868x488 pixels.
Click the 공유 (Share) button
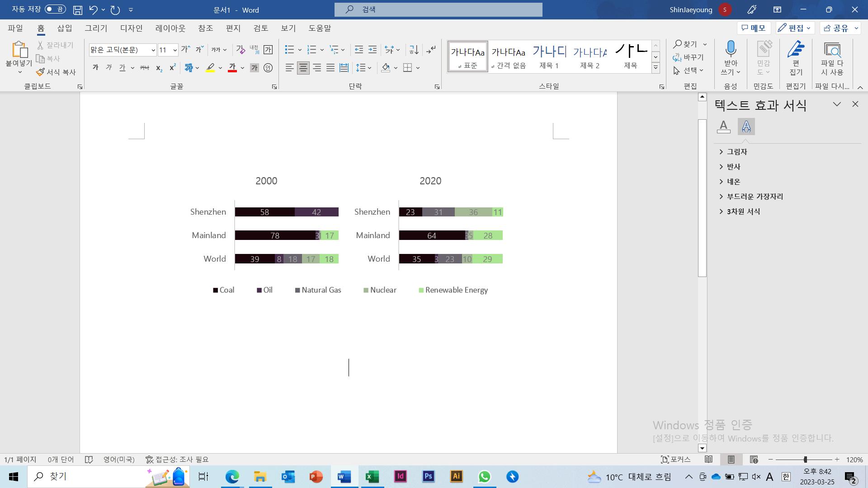(836, 28)
